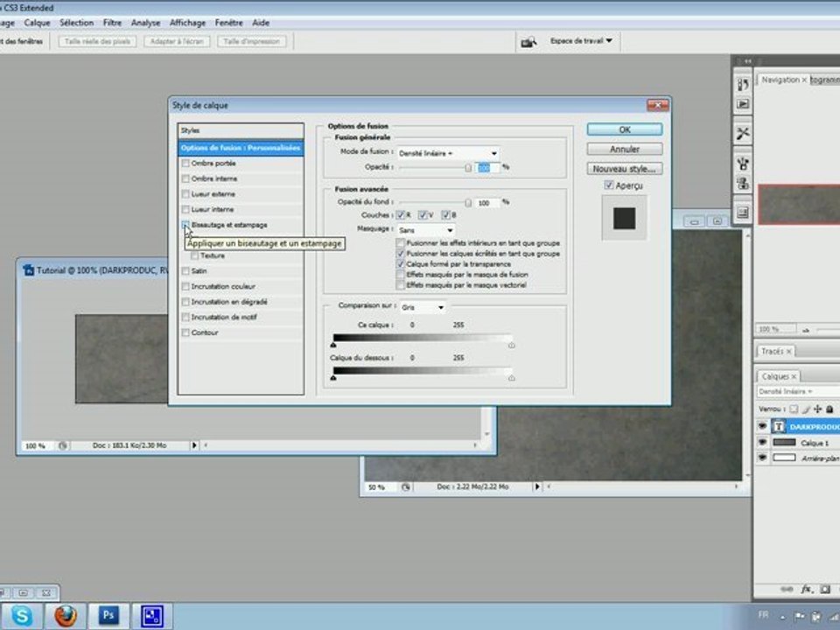This screenshot has width=840, height=630.
Task: Enable the Incrustation couleur checkbox
Action: point(185,287)
